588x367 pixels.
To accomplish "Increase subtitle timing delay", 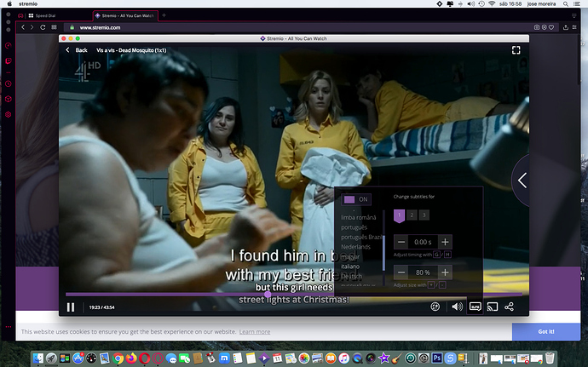I will 445,242.
